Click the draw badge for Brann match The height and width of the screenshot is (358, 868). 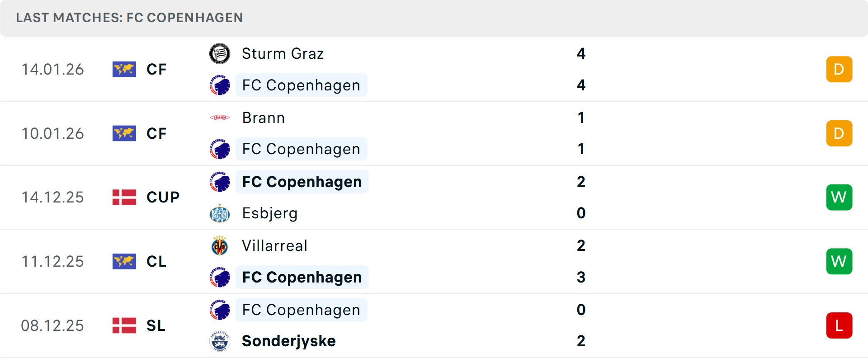pos(839,133)
